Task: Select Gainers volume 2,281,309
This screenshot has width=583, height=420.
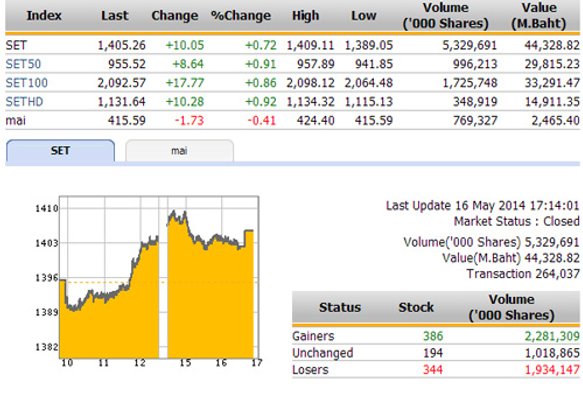Action: (552, 336)
